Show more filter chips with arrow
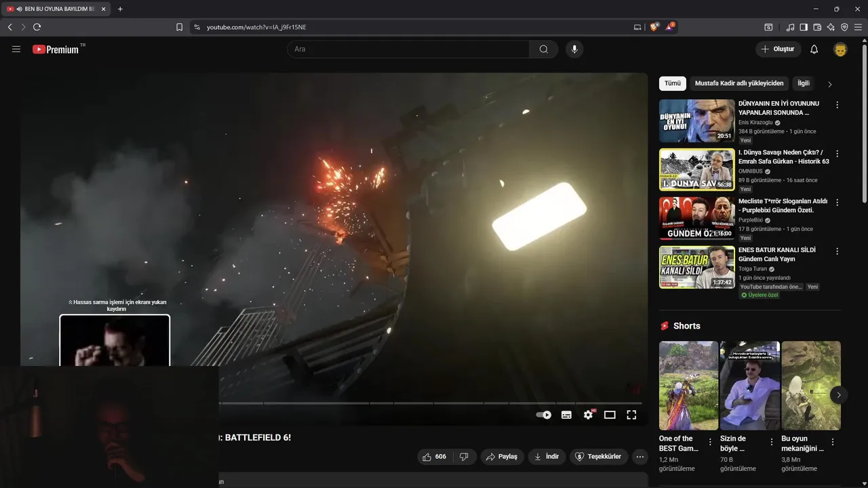868x488 pixels. [x=829, y=84]
